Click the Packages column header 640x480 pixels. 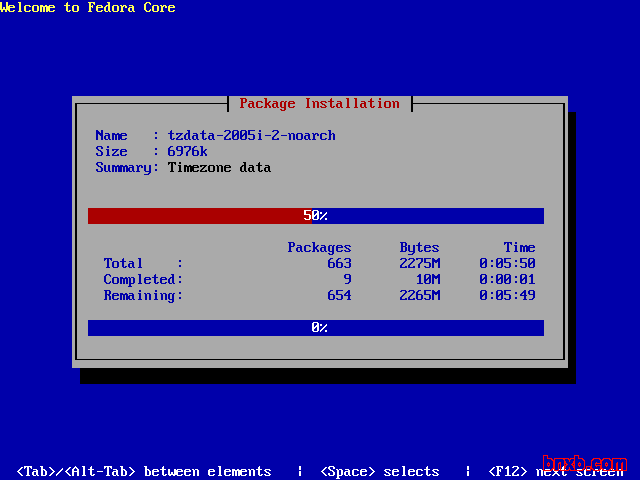click(319, 248)
